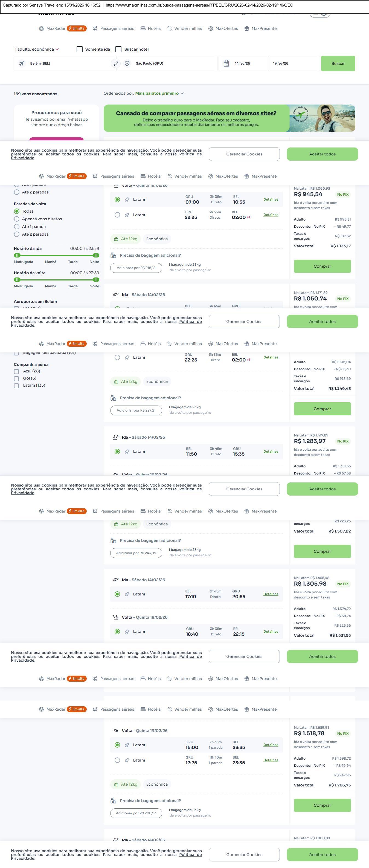
Task: Pin the 18:40 GRU Latam return flight
Action: pyautogui.click(x=127, y=632)
